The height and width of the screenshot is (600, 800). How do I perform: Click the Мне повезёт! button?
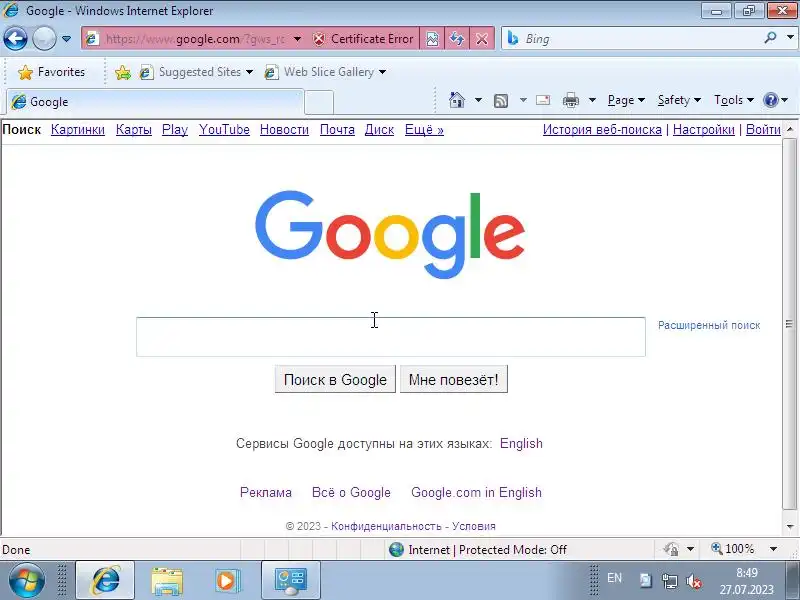(x=454, y=380)
